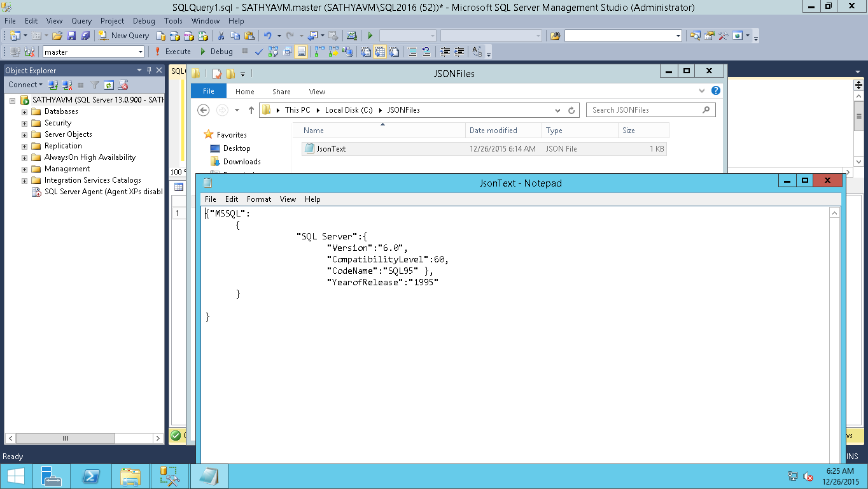Refresh the Object Explorer tree
This screenshot has width=868, height=489.
point(109,85)
